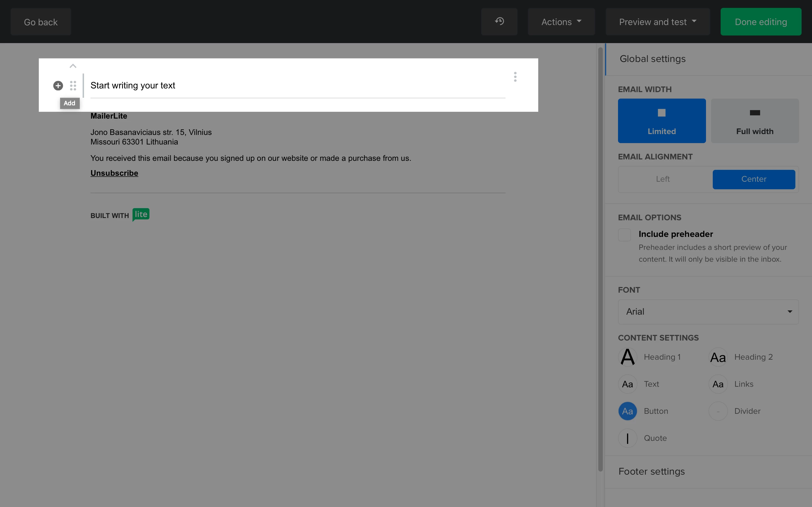Open the Arial font dropdown

(708, 312)
